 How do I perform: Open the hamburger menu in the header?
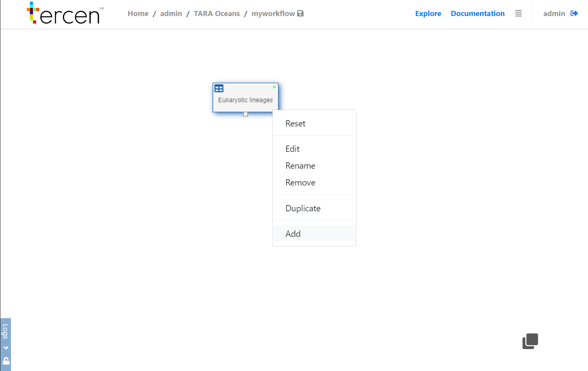click(x=518, y=13)
